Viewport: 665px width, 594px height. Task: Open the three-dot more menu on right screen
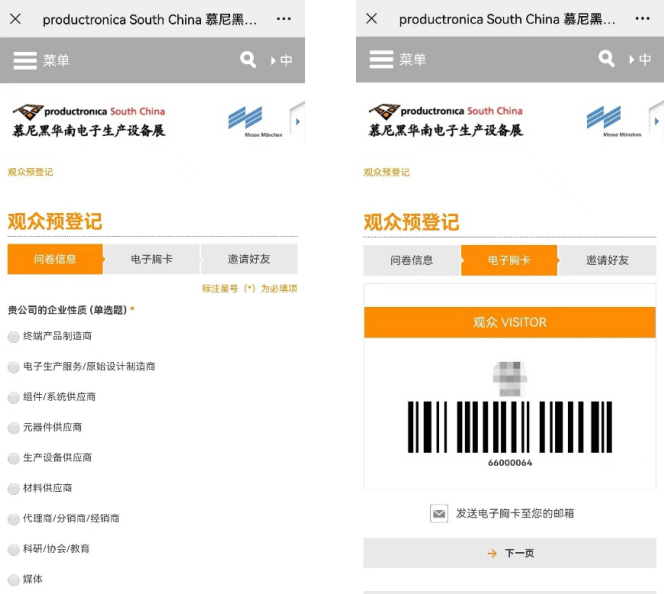point(643,18)
